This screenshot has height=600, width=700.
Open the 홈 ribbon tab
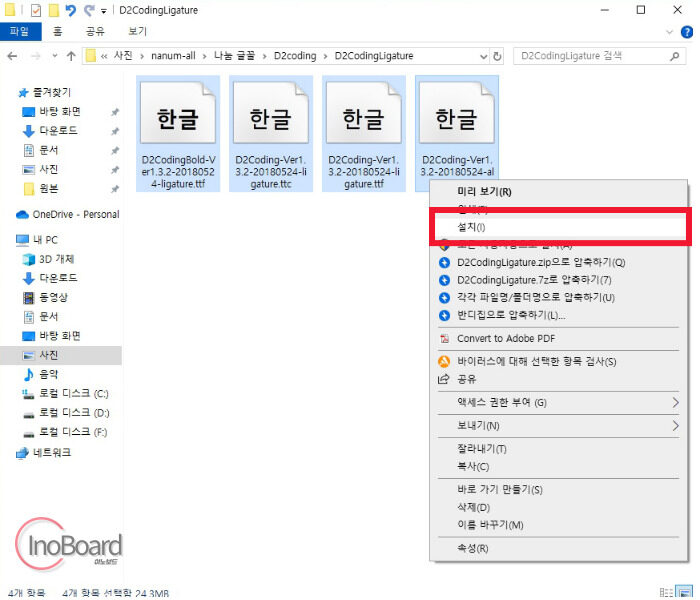58,31
